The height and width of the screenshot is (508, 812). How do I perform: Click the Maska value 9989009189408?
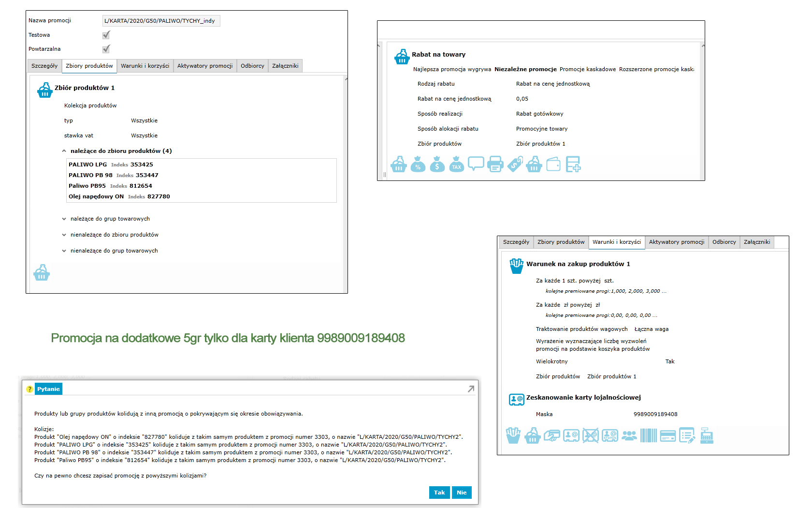pyautogui.click(x=655, y=414)
